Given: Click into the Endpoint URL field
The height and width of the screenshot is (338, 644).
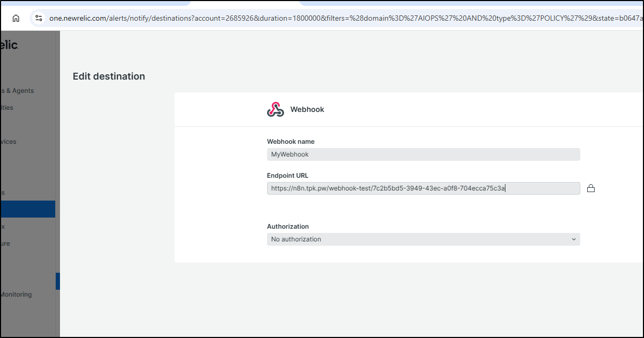Looking at the screenshot, I should 423,188.
